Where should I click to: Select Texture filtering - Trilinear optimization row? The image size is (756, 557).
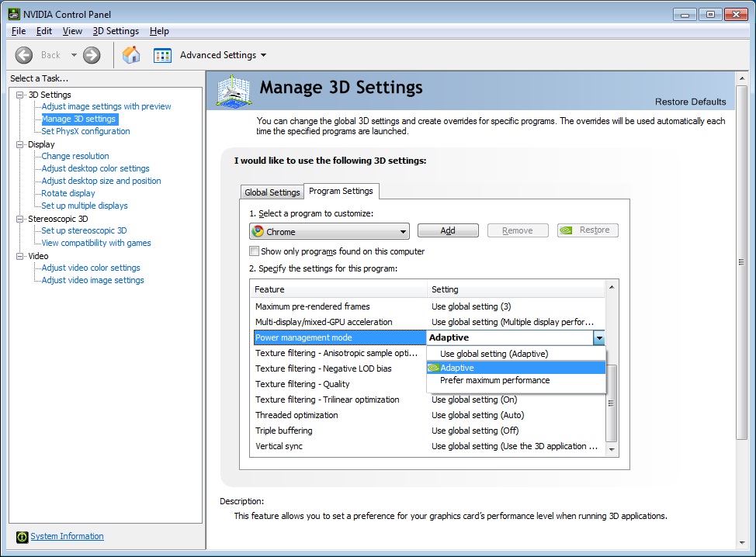[x=428, y=400]
